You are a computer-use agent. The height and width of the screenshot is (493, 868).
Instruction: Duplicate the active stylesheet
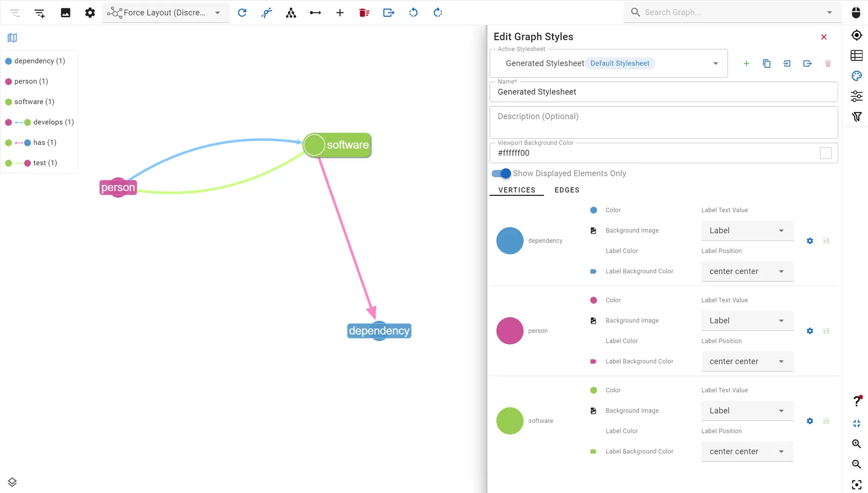(767, 63)
